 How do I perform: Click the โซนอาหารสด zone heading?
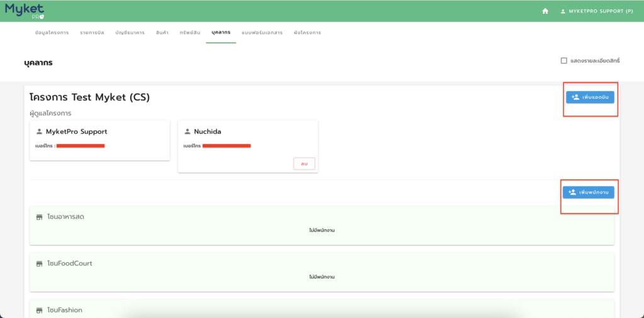[65, 217]
